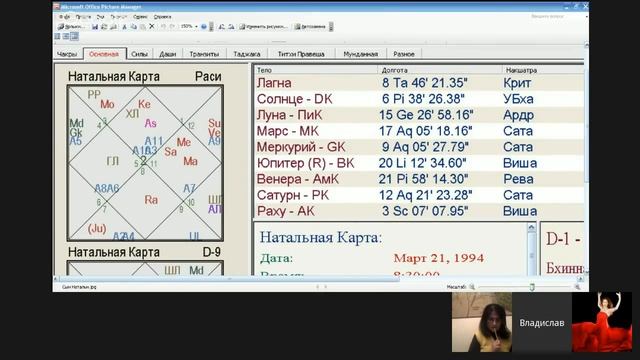Click the Масштаб zoom slider handle
This screenshot has height=360, width=640.
point(532,287)
